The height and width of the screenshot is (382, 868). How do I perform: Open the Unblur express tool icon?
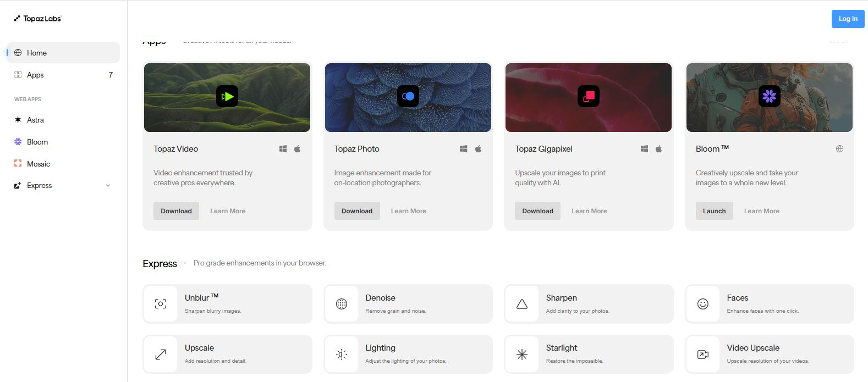(161, 304)
